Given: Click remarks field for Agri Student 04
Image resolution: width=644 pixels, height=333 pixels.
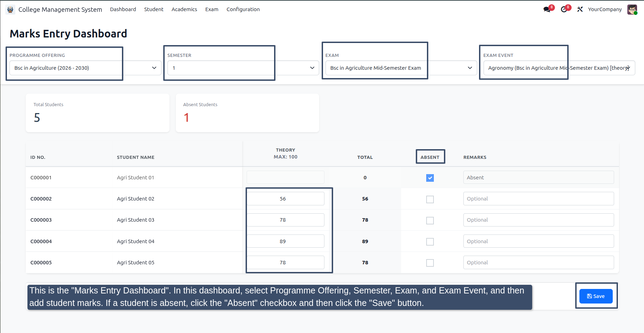Looking at the screenshot, I should [538, 241].
